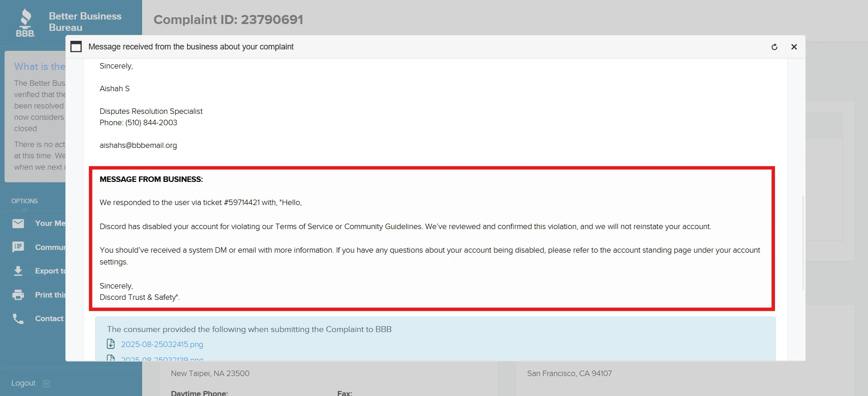Click the printer icon in sidebar
The image size is (868, 396).
pos(18,295)
